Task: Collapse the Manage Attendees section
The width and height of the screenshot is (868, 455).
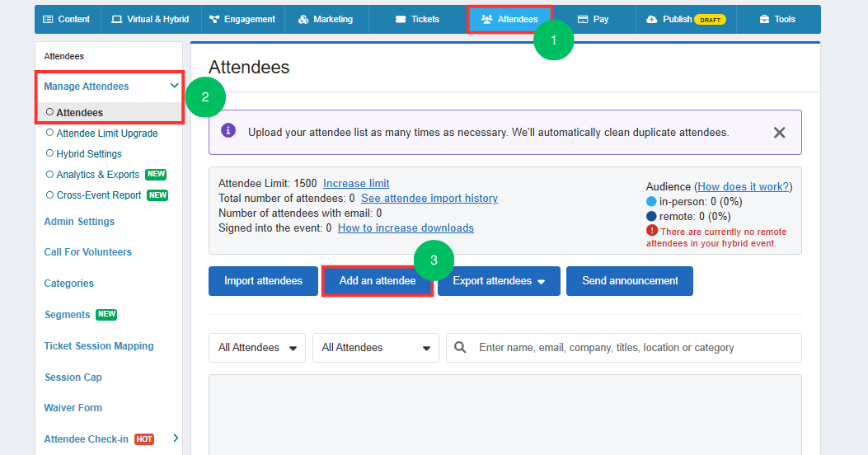Action: pyautogui.click(x=174, y=86)
